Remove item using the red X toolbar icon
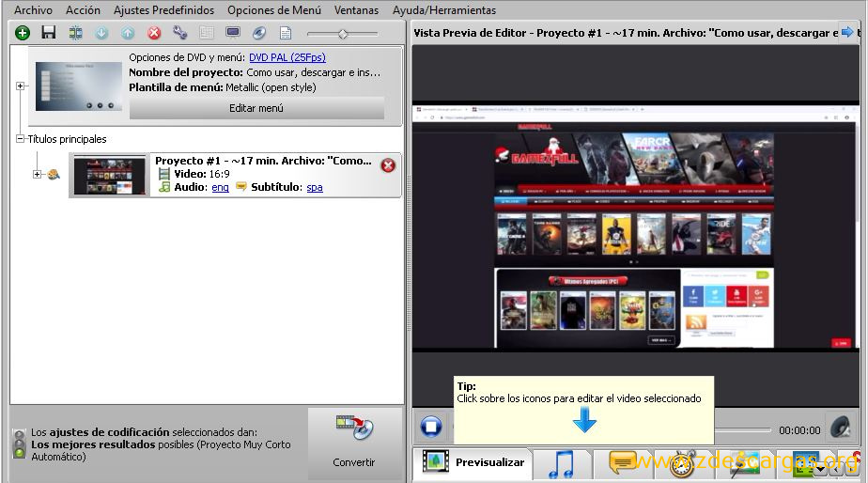This screenshot has width=868, height=483. [154, 33]
